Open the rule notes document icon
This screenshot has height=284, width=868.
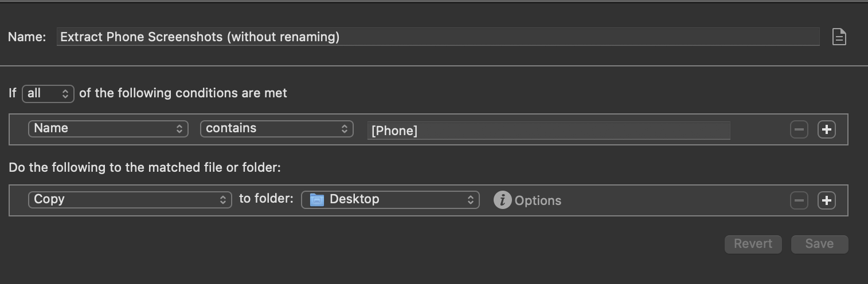[839, 37]
